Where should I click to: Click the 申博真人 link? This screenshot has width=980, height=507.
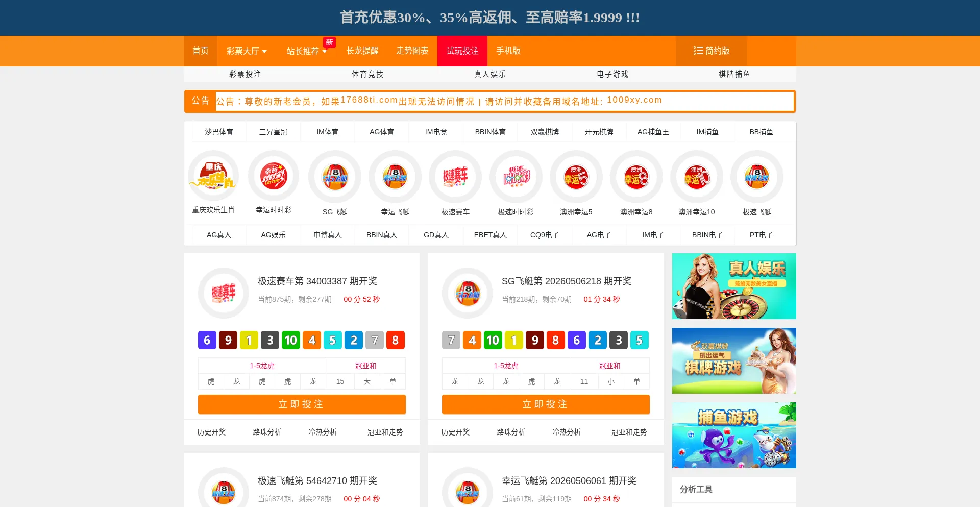tap(328, 235)
